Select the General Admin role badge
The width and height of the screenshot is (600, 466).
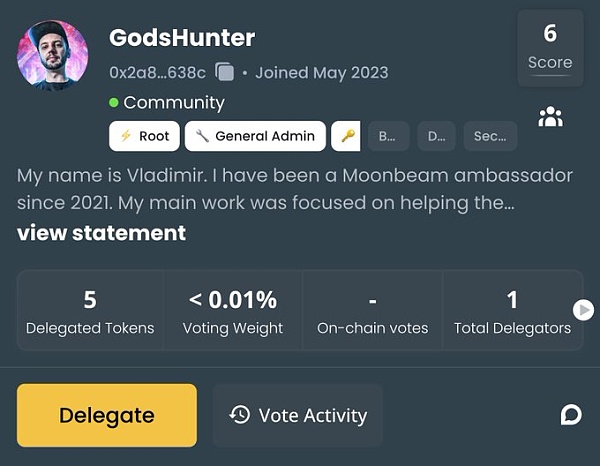(x=255, y=136)
